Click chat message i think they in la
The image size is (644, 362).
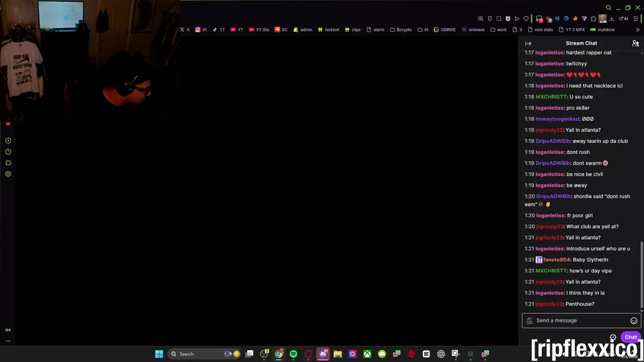(585, 293)
